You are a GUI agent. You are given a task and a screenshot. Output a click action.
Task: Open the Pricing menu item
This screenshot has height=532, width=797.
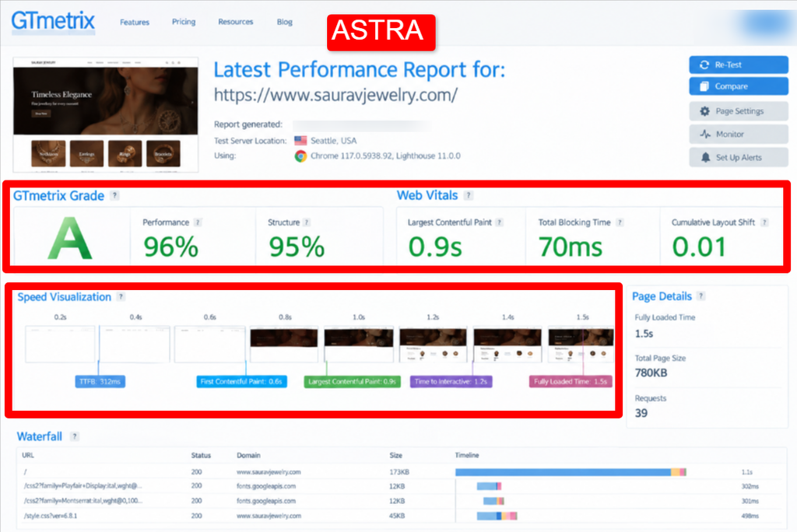click(x=184, y=22)
